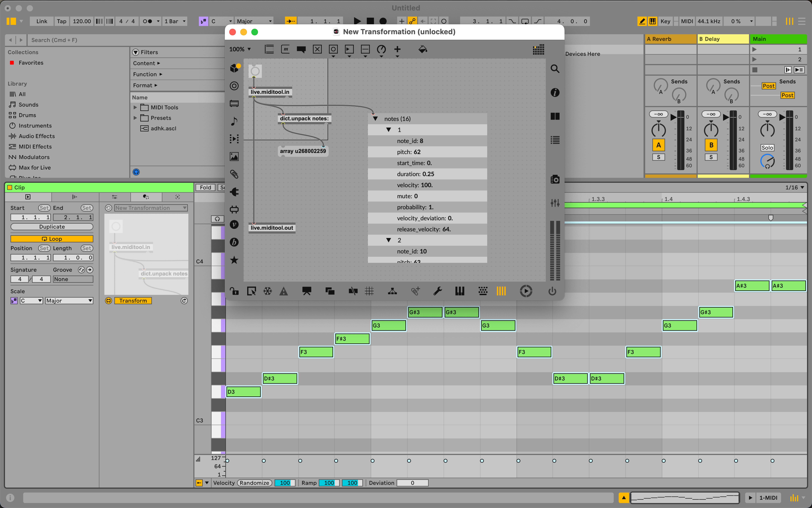Solo the A Reverb return track
Viewport: 812px width, 508px height.
(658, 157)
